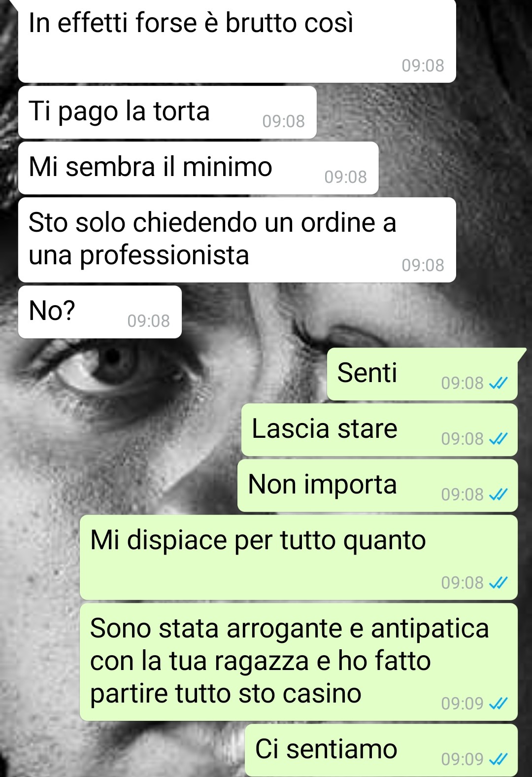Tap the 'Mi dispiace per tutto quanto' bubble

click(x=299, y=558)
